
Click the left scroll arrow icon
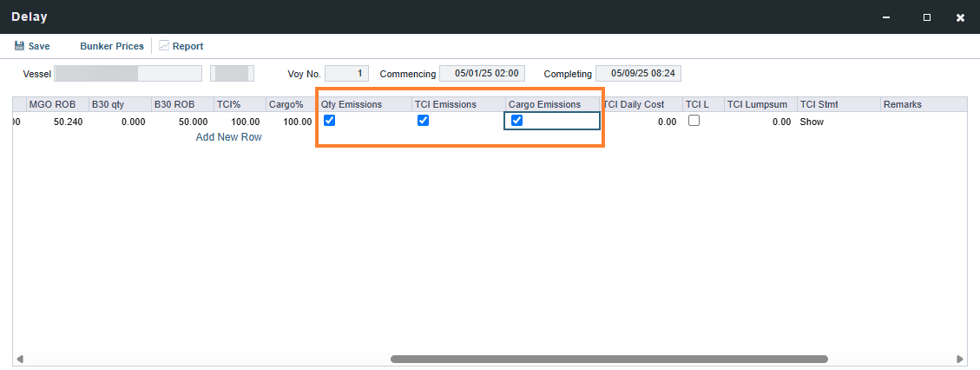pos(19,360)
